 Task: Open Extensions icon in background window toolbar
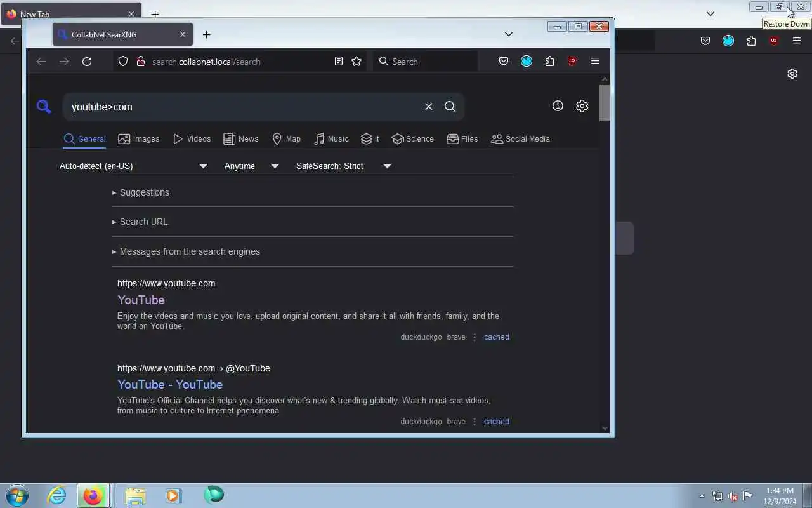tap(751, 41)
